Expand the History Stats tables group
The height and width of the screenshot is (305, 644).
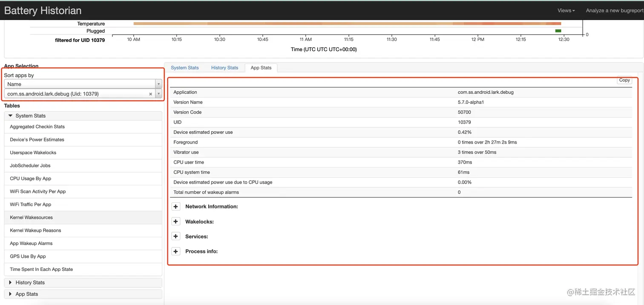pyautogui.click(x=83, y=282)
